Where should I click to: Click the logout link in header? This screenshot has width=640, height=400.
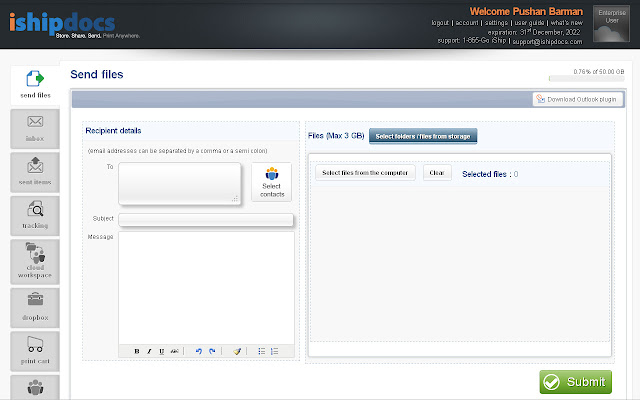click(440, 23)
